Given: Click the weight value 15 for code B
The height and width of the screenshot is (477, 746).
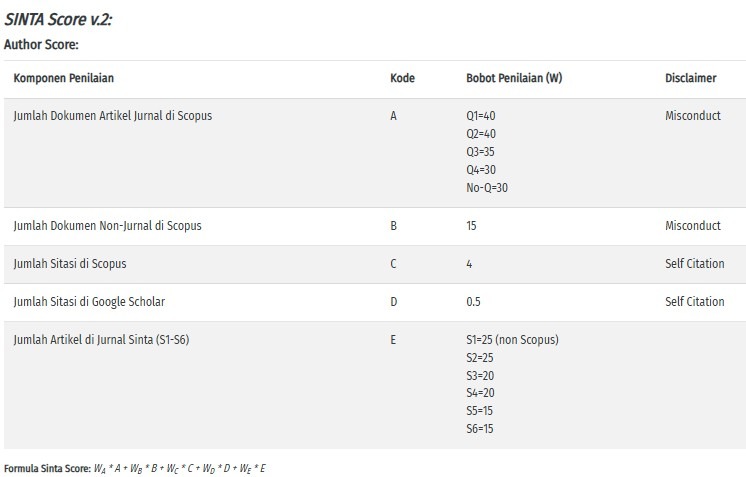Looking at the screenshot, I should point(471,226).
